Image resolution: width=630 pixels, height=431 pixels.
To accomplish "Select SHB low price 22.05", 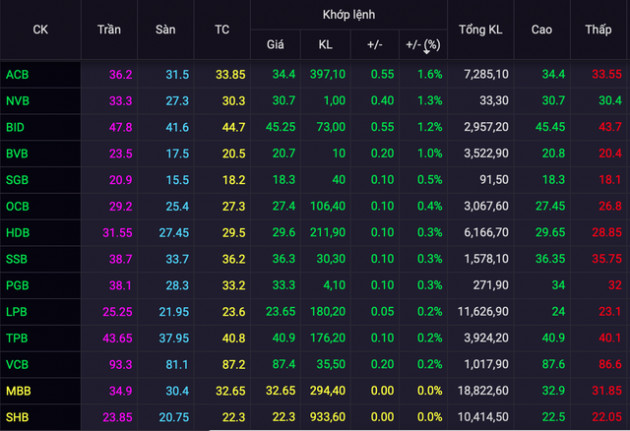I will click(x=607, y=417).
